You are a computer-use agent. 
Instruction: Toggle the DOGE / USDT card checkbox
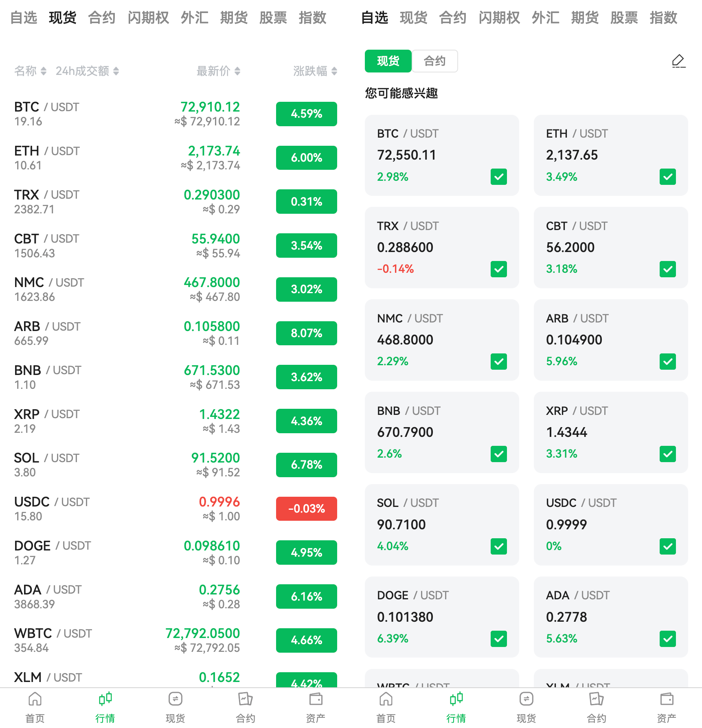click(498, 639)
